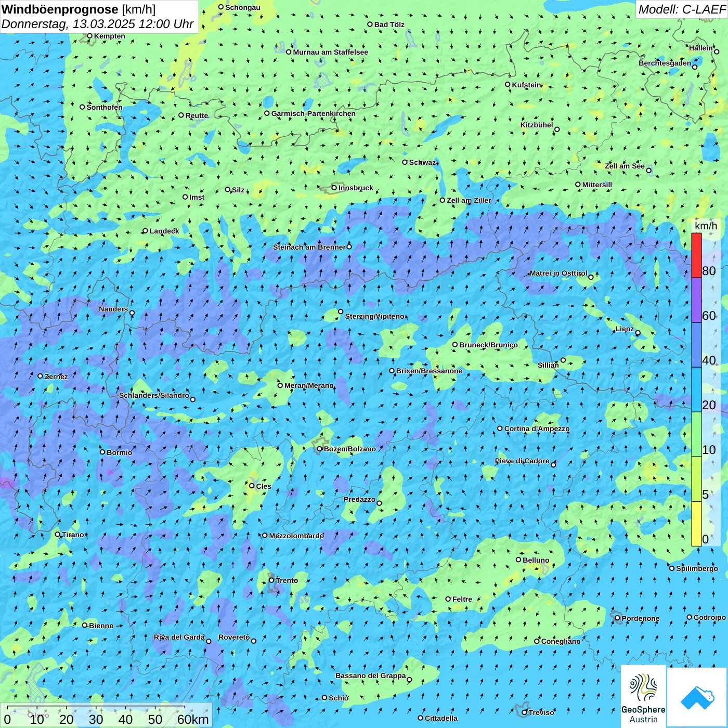Click the Mittersill city label
Viewport: 728px width, 728px height.
(597, 185)
